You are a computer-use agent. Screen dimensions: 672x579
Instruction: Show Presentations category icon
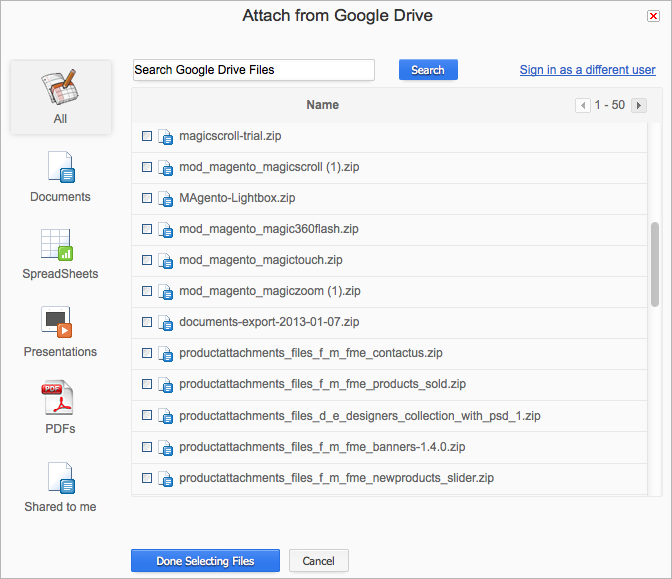pos(57,322)
